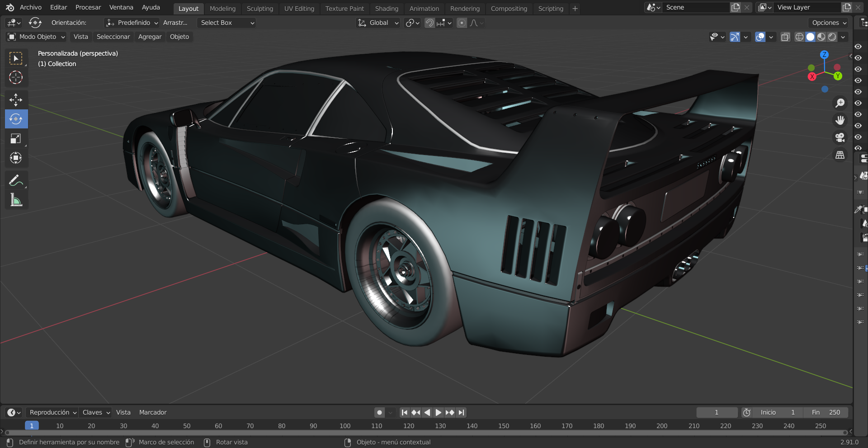The height and width of the screenshot is (448, 868).
Task: Open the Editar menu
Action: click(x=58, y=7)
